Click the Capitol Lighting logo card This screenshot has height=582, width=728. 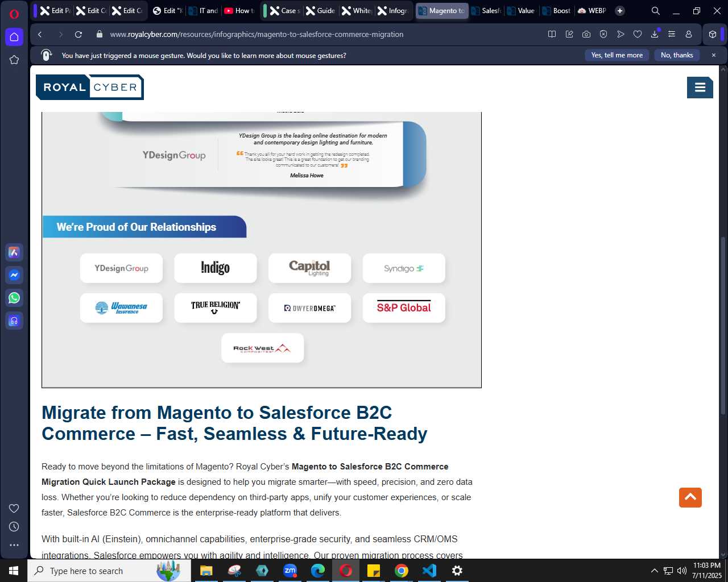click(310, 268)
